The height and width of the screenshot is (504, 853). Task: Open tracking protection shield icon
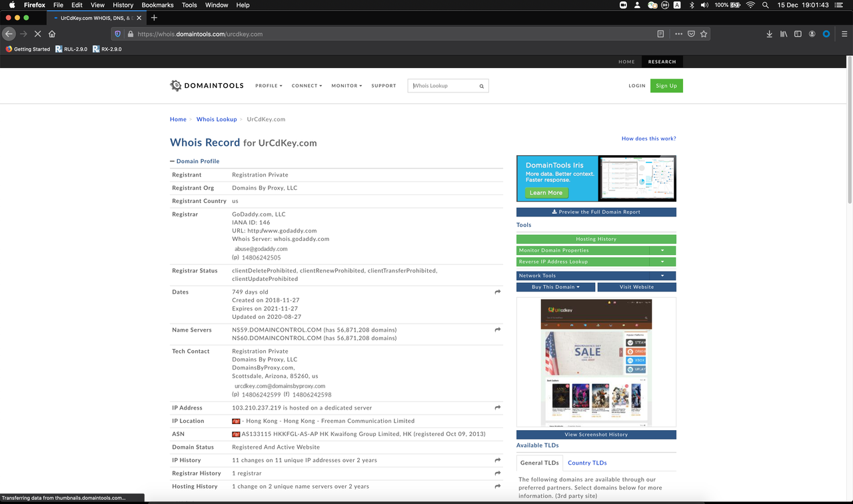click(118, 34)
